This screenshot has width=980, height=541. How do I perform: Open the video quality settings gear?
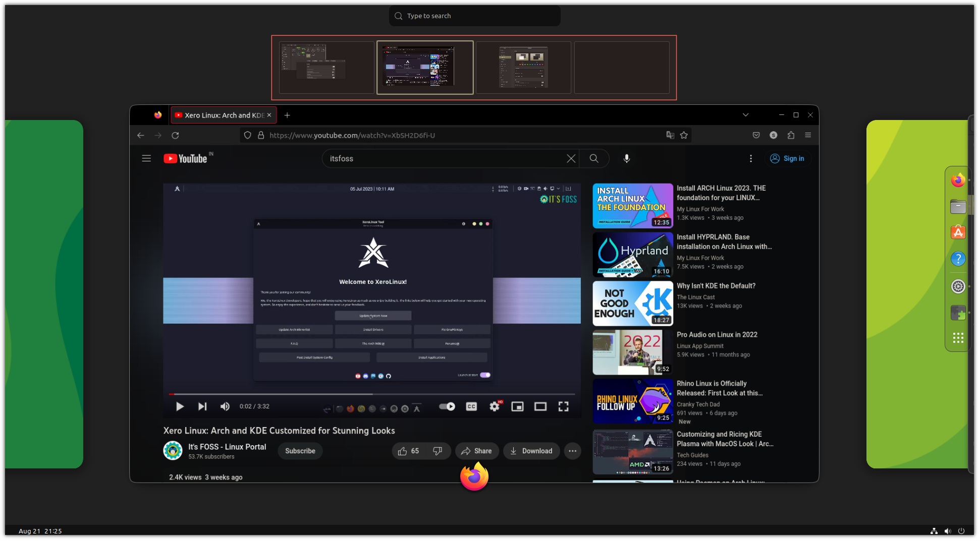pyautogui.click(x=494, y=406)
